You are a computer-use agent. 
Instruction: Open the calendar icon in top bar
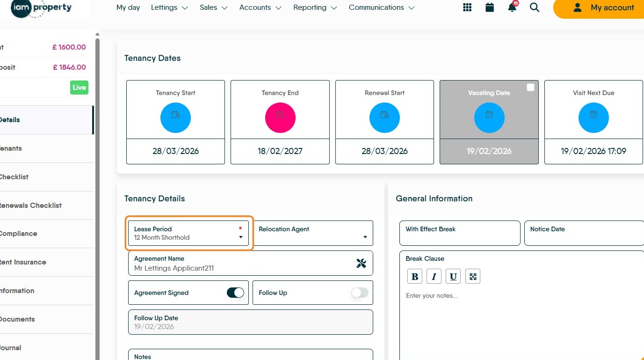click(x=490, y=7)
